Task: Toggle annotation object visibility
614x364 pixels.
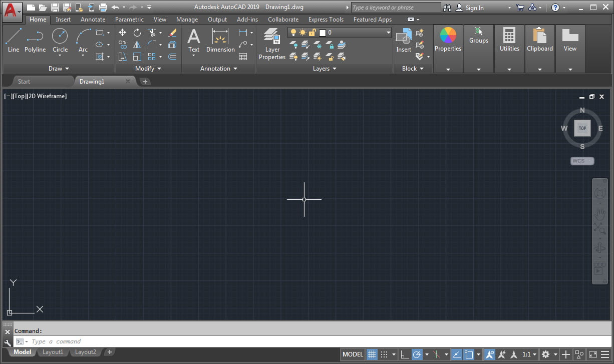Action: coord(490,354)
